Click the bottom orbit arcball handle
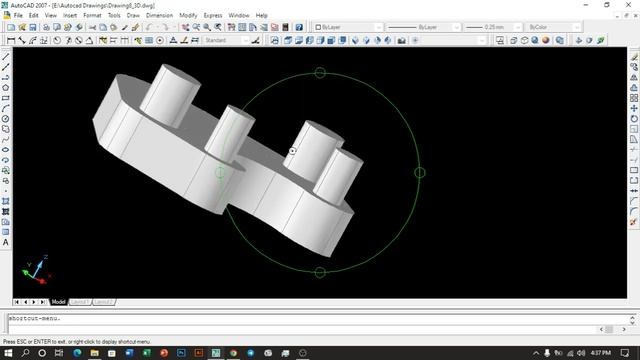 pos(320,272)
